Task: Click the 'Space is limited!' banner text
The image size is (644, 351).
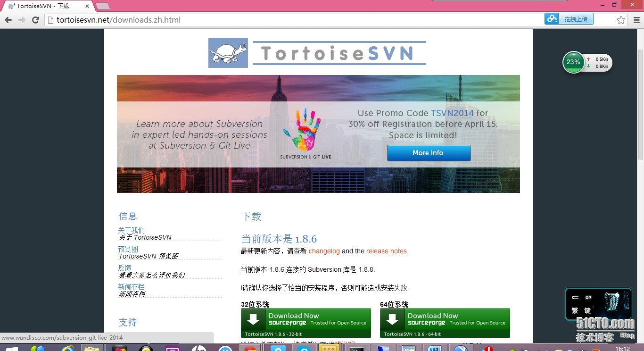Action: coord(423,135)
